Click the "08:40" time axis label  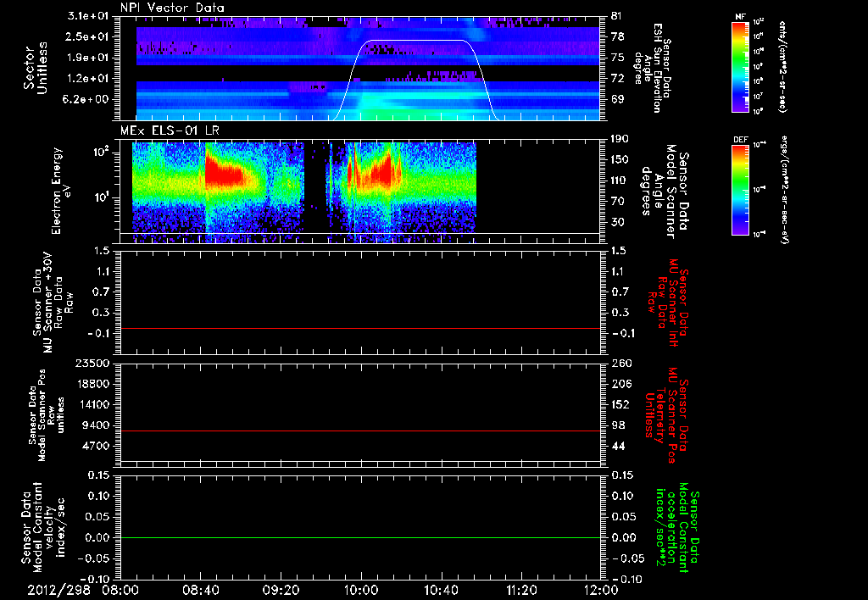tap(200, 590)
